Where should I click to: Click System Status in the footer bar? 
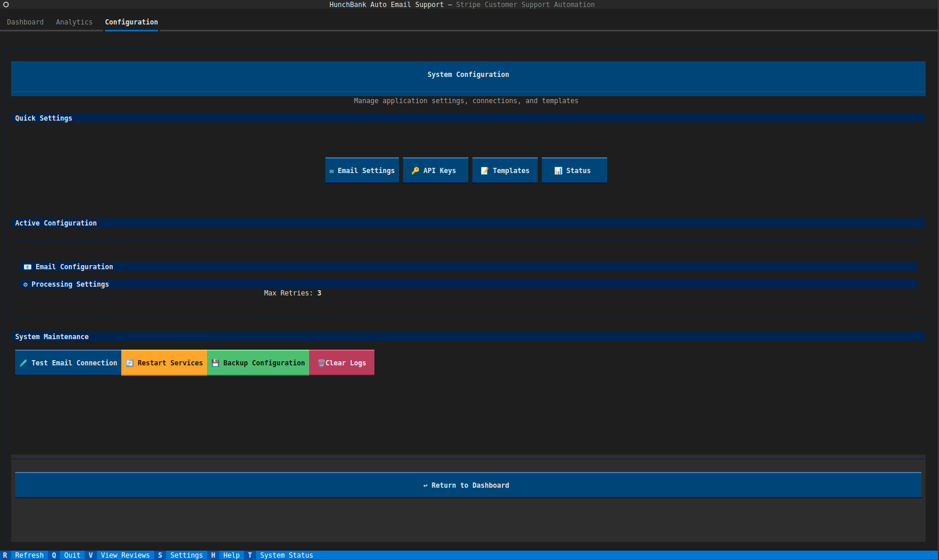pyautogui.click(x=286, y=555)
